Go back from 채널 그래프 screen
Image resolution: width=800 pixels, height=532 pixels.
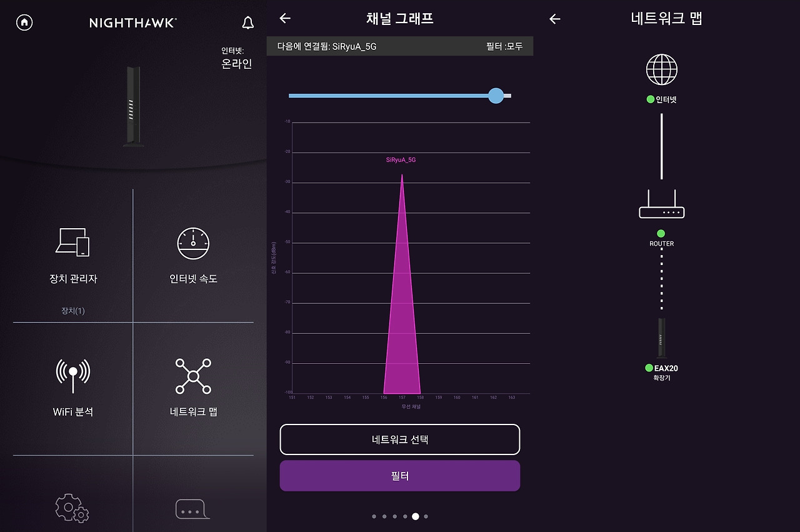pos(285,19)
